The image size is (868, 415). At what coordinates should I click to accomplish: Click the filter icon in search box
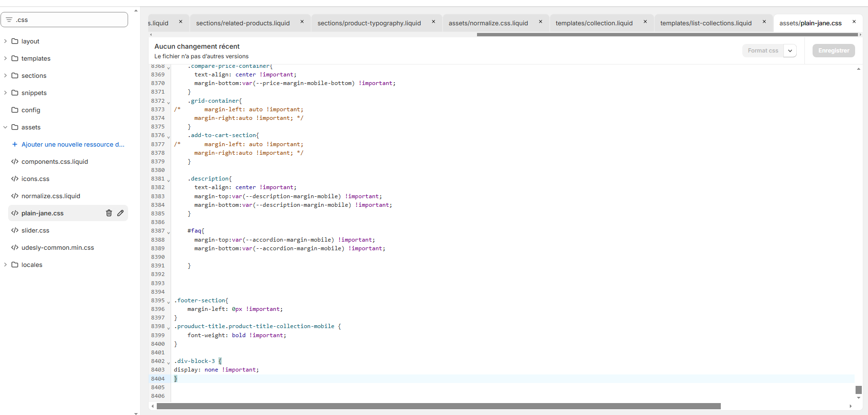coord(9,20)
